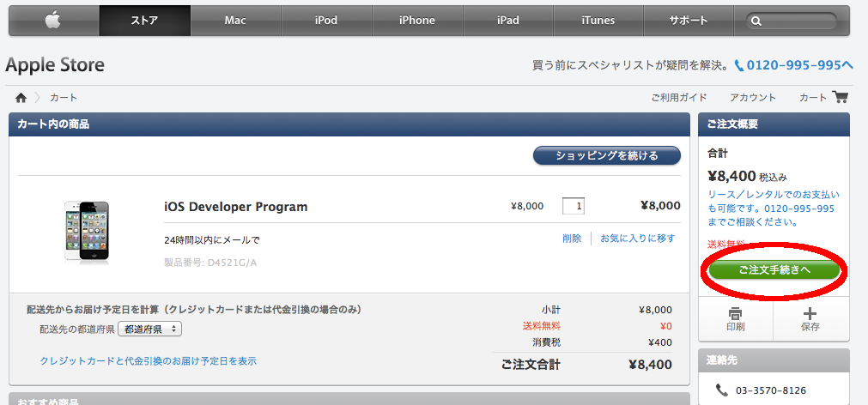Click the magnifier search icon
868x405 pixels.
(x=756, y=21)
